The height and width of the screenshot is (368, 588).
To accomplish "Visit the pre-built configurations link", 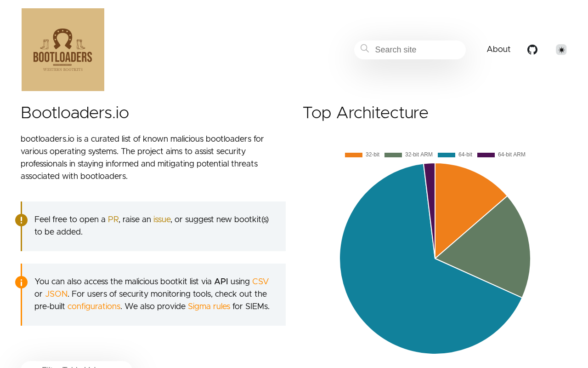I will [x=94, y=306].
